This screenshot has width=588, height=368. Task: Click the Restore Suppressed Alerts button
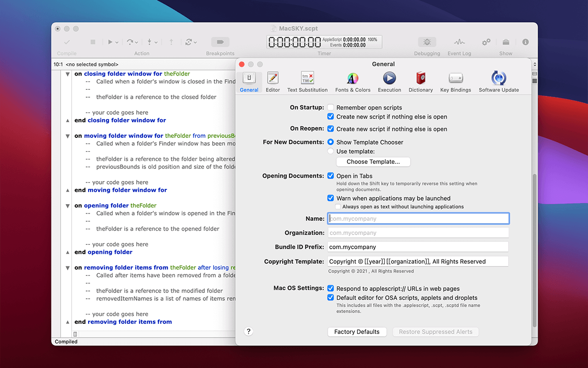pos(436,332)
